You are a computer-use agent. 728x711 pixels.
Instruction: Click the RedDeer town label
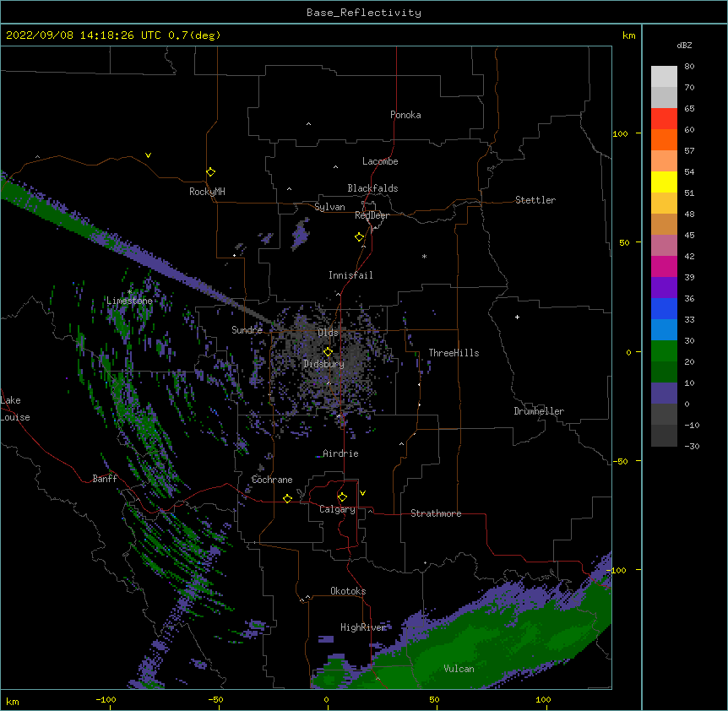coord(372,215)
